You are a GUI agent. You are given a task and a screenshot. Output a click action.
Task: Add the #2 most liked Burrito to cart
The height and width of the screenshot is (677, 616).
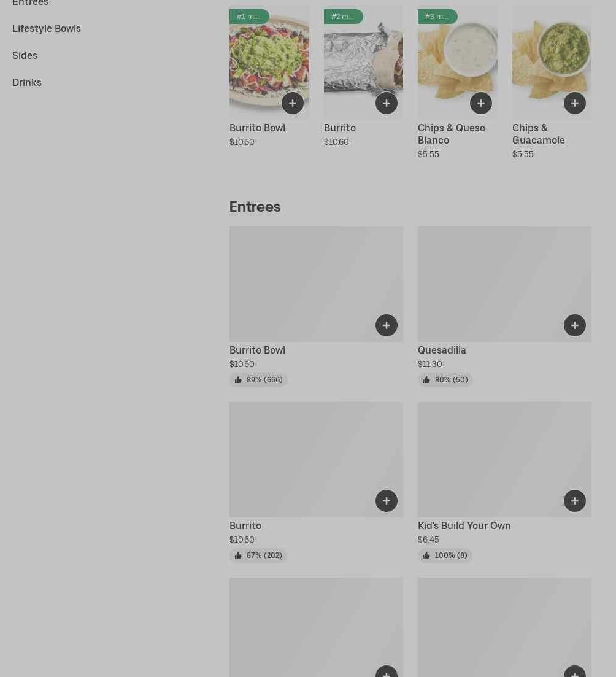tap(387, 103)
